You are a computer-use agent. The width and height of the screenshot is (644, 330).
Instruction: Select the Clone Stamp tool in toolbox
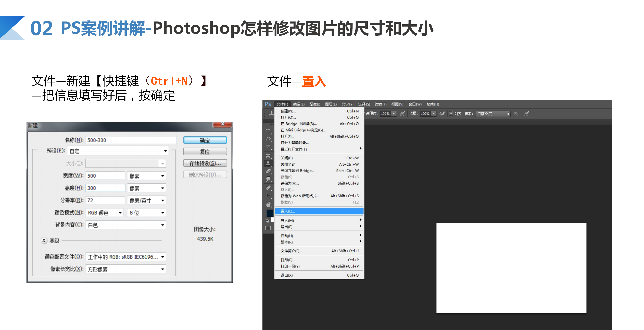click(x=268, y=164)
